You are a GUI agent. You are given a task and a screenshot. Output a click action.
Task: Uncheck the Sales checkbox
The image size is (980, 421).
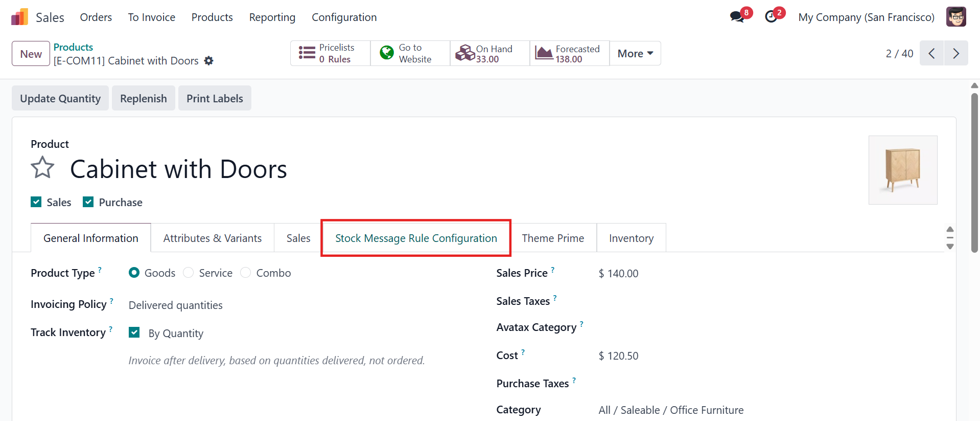pyautogui.click(x=36, y=202)
